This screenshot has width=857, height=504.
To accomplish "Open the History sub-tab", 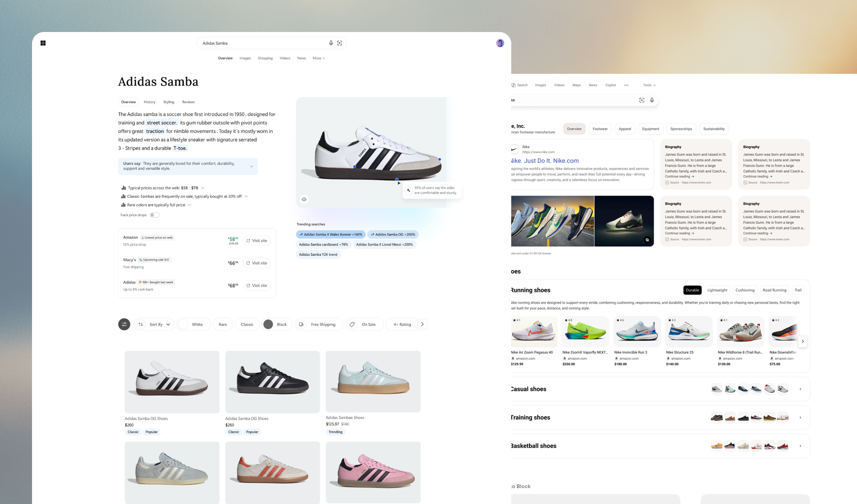I will tap(149, 102).
